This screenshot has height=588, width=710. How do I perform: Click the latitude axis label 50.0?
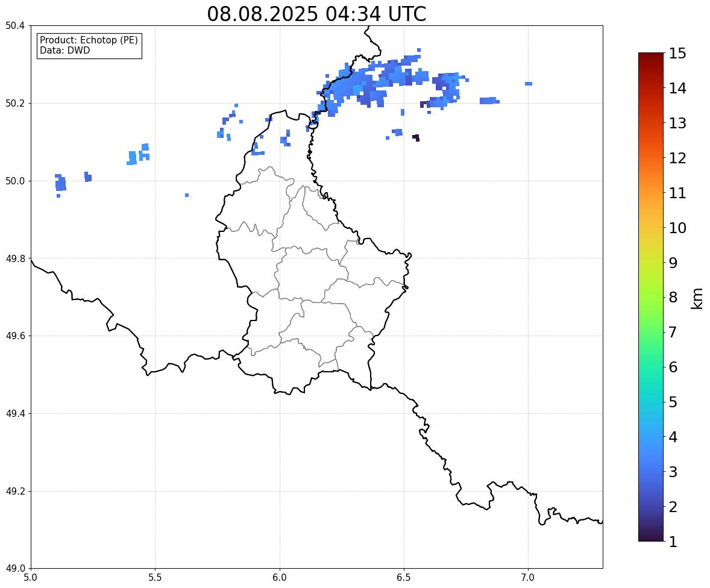click(x=14, y=181)
